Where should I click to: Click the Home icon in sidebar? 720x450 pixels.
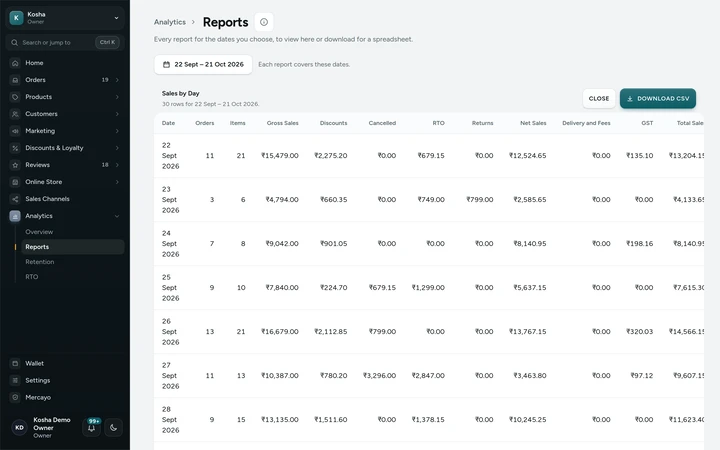click(15, 63)
